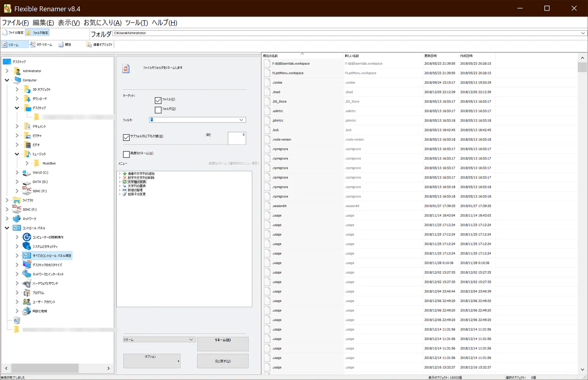Select the 時計と地域 clock icon
This screenshot has width=588, height=380.
coord(27,311)
